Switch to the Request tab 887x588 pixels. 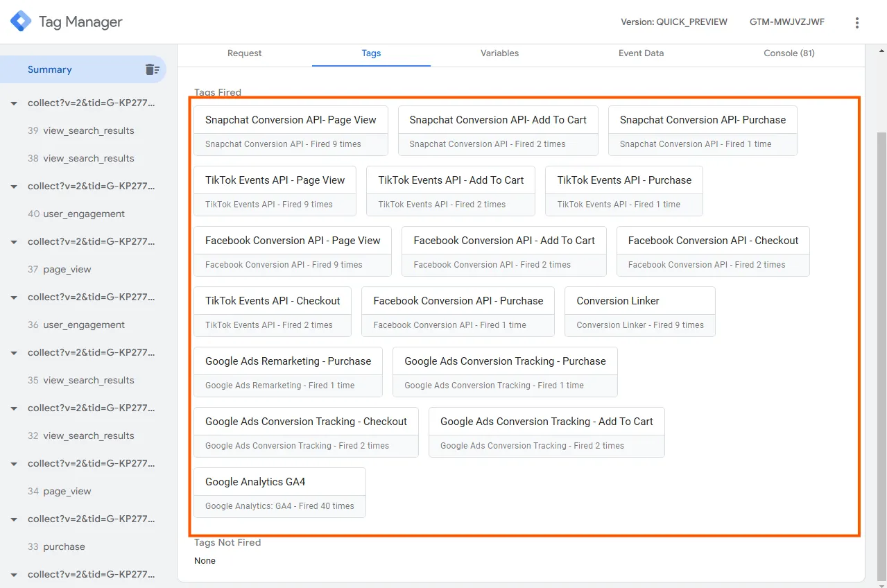click(x=245, y=53)
